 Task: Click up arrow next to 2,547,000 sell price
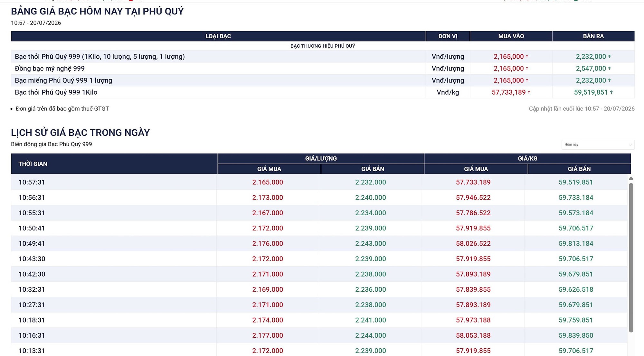pos(610,68)
